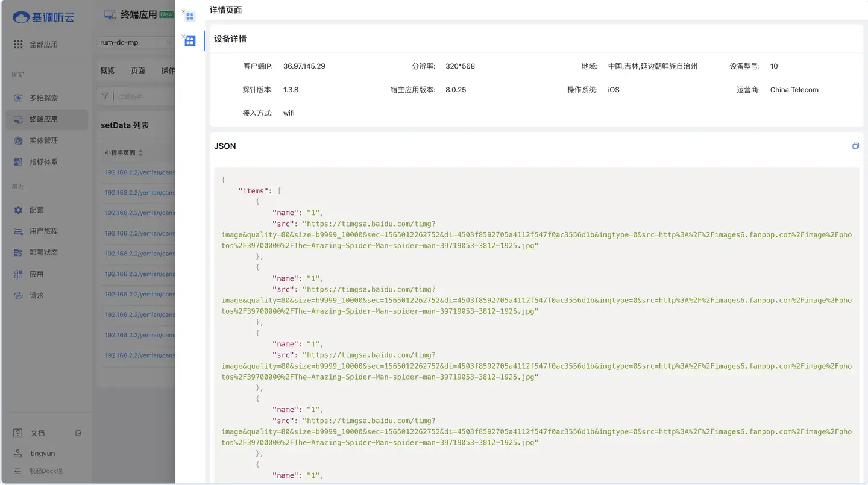Open 多维探索 in the sidebar
Image resolution: width=868 pixels, height=485 pixels.
pos(43,98)
